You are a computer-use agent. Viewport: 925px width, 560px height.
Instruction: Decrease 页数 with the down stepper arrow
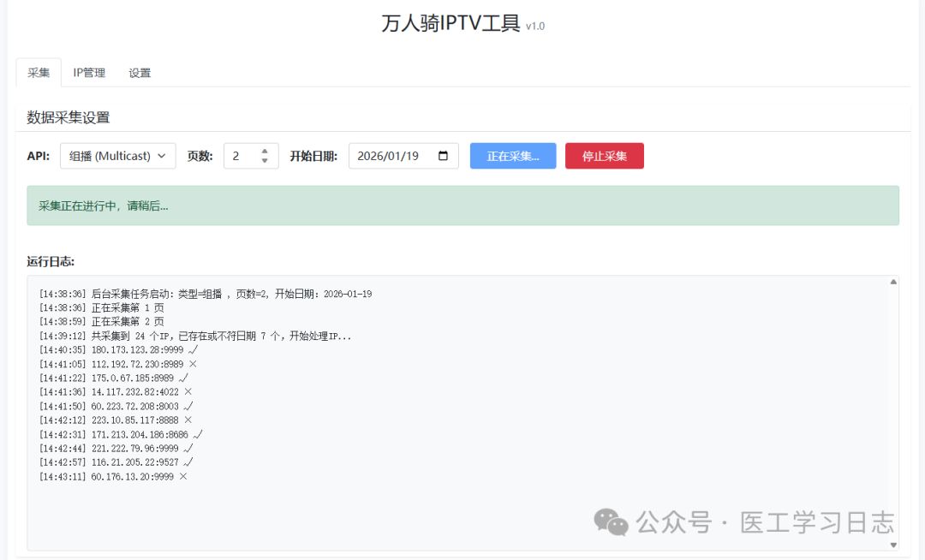point(265,160)
